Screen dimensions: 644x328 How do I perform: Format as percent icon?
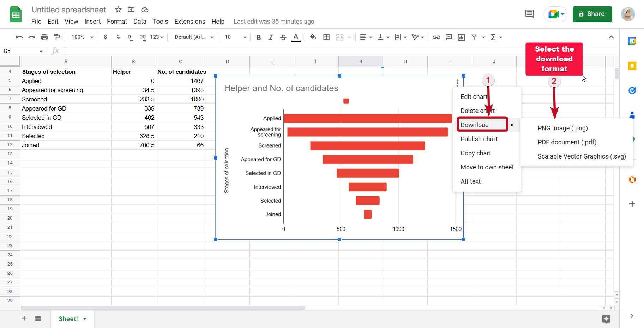click(118, 37)
